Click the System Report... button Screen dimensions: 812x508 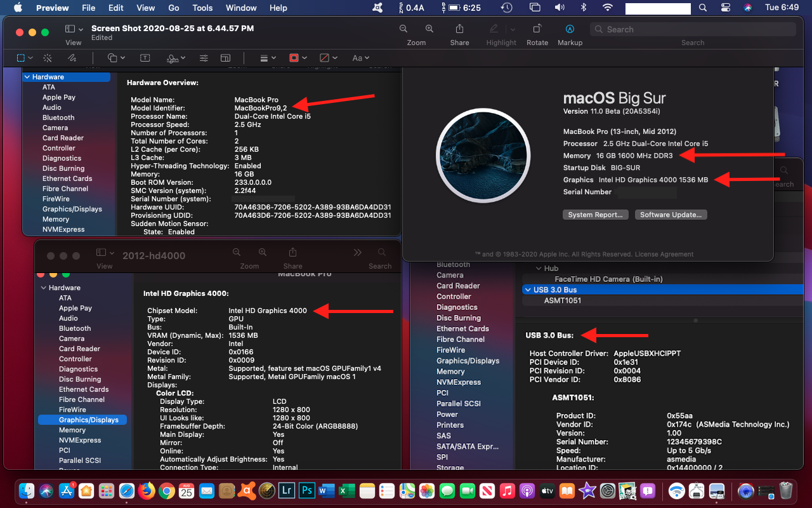tap(595, 215)
